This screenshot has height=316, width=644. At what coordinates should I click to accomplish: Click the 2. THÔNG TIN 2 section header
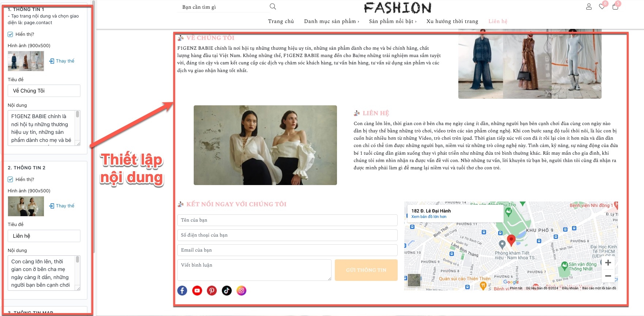point(27,168)
